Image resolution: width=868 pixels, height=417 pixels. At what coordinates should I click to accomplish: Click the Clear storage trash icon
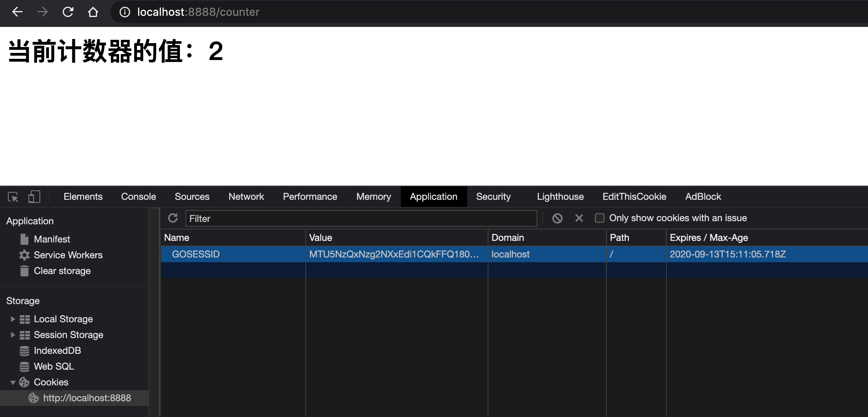tap(24, 271)
